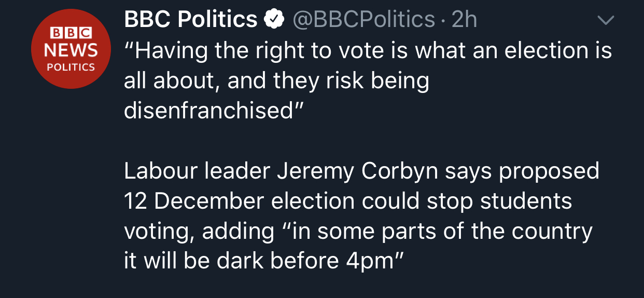The width and height of the screenshot is (644, 298).
Task: Click the word "students" in the tweet
Action: pos(526,201)
